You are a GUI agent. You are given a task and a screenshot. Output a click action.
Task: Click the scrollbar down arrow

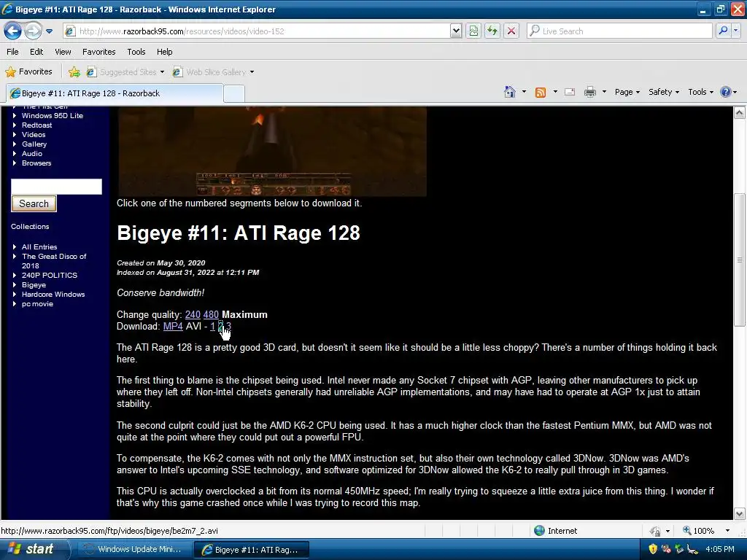coord(740,514)
